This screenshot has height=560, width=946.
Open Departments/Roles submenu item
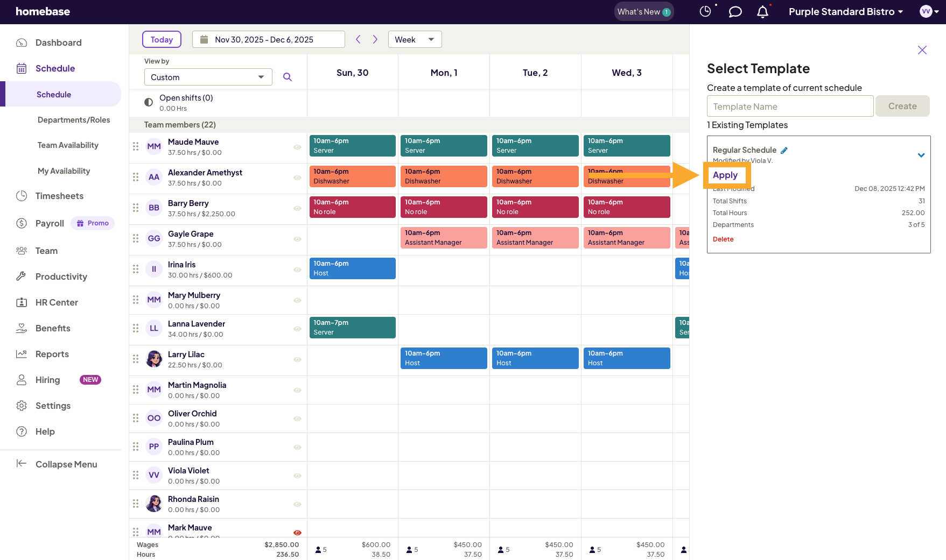74,120
